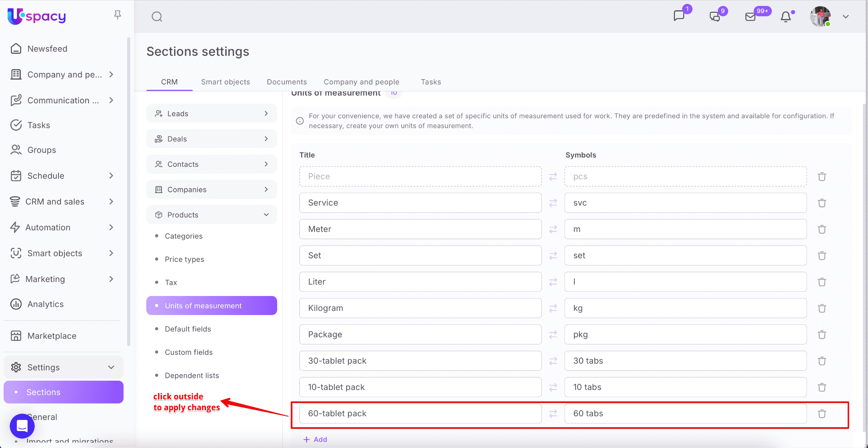This screenshot has height=448, width=868.
Task: Edit the 30 tabs symbol field
Action: [685, 361]
